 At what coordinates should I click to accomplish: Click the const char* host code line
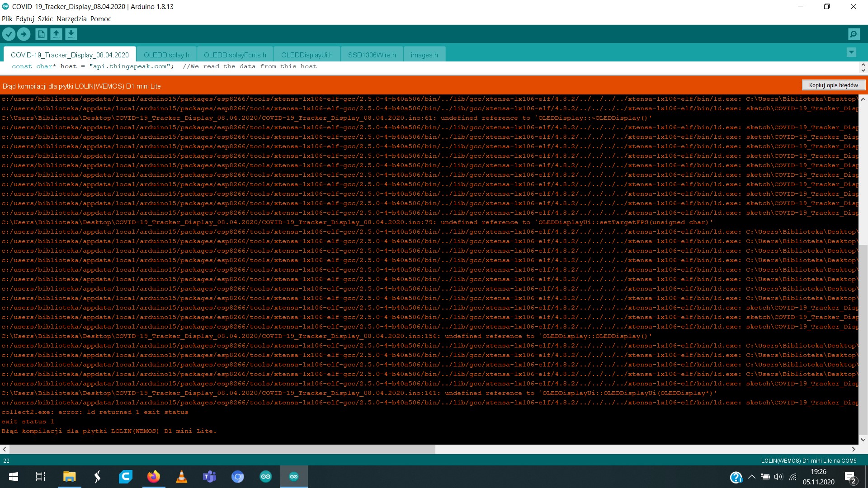click(x=164, y=66)
